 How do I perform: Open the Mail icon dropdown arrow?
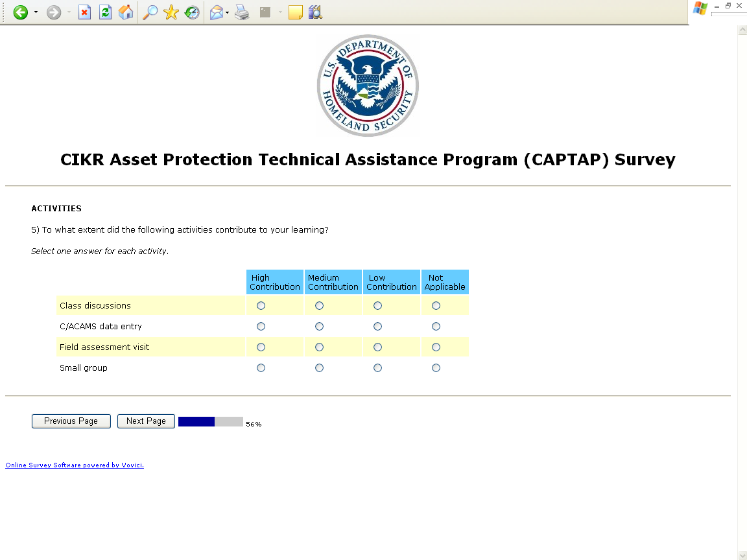click(228, 12)
